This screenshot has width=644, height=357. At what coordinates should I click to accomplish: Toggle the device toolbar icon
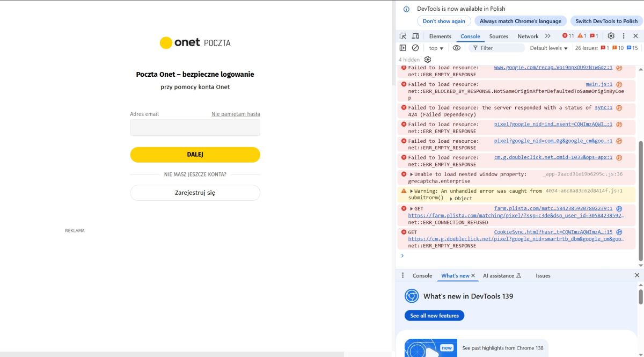pos(415,36)
